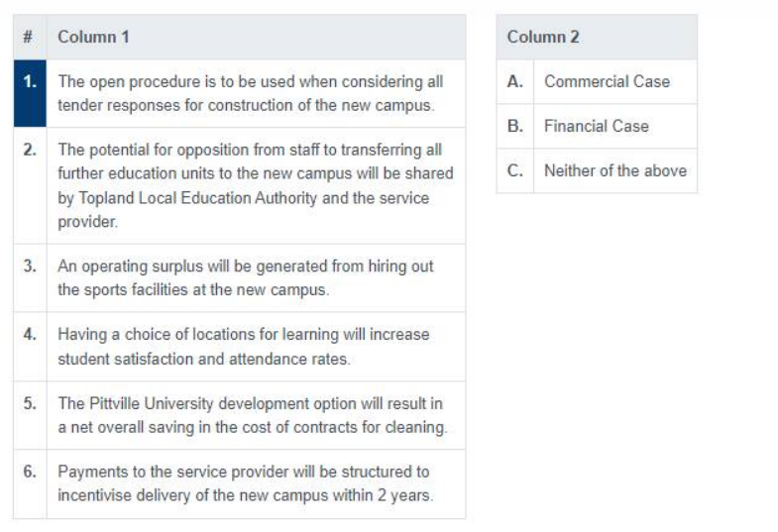Select row number 3 cell
This screenshot has width=778, height=532.
(30, 278)
